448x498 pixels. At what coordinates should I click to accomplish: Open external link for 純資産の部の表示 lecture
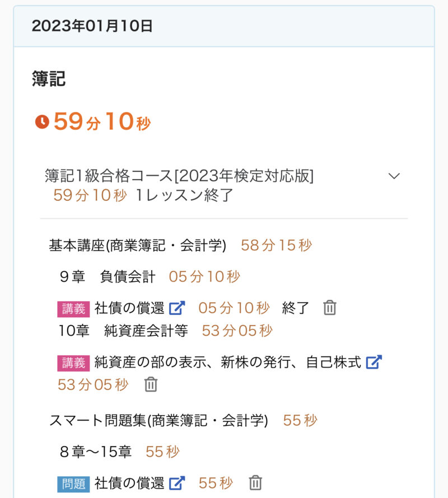coord(374,362)
